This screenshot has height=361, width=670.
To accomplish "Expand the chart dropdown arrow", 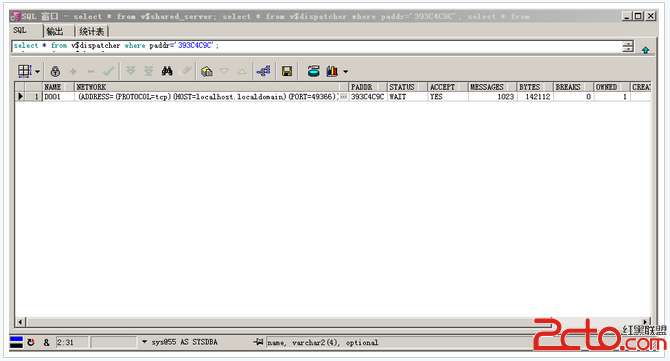I will pyautogui.click(x=345, y=71).
